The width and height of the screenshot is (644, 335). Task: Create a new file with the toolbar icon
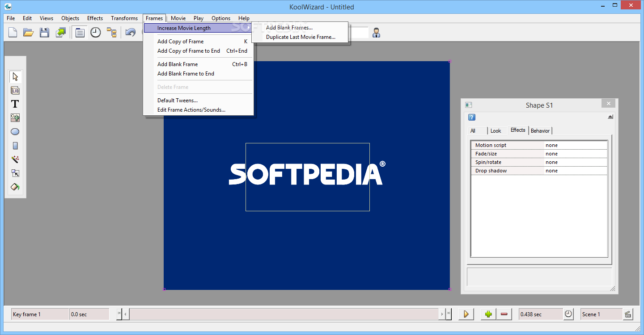pos(13,32)
